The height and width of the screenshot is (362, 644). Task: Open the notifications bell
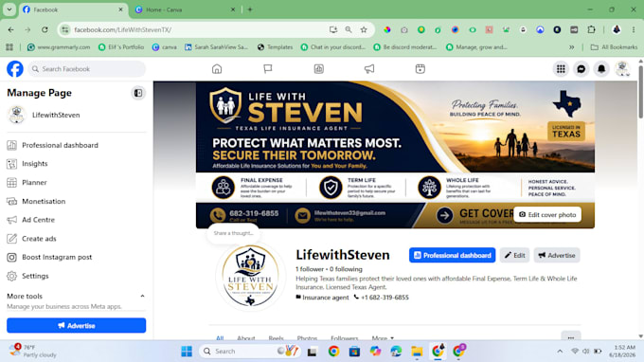point(601,69)
